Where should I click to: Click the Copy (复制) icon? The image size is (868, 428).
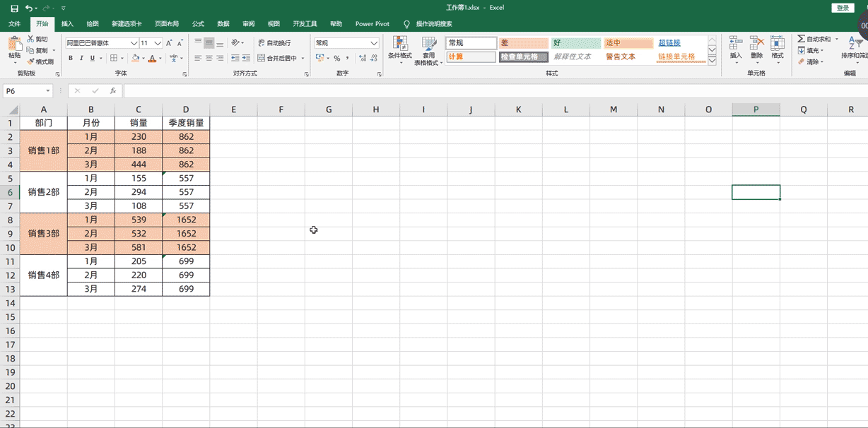point(30,50)
